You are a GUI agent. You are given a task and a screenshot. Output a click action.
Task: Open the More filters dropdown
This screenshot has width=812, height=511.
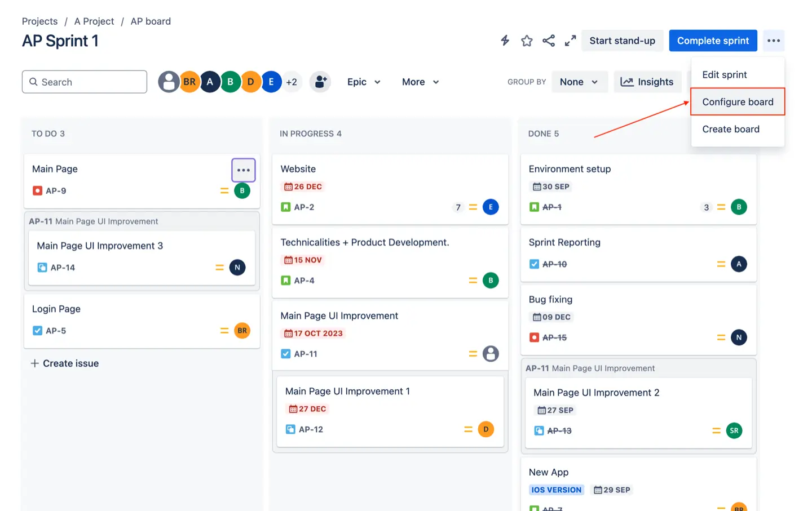click(420, 82)
